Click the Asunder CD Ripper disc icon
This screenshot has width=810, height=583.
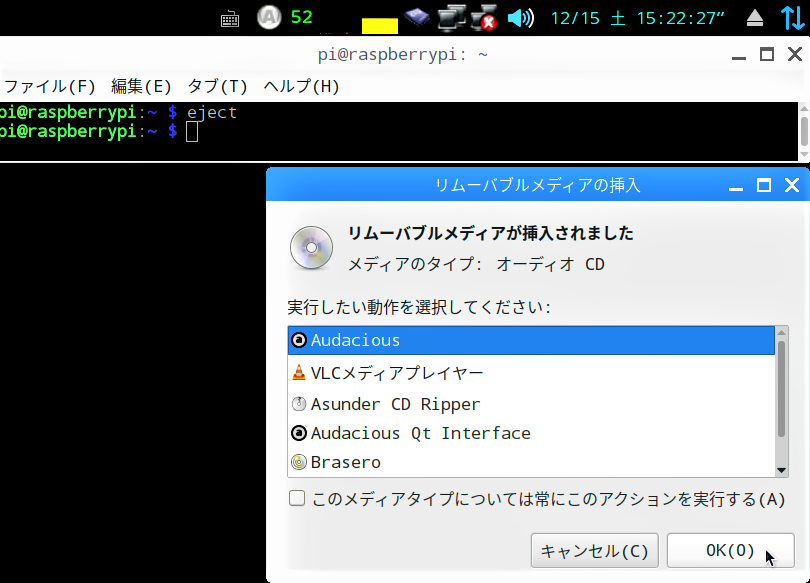click(x=299, y=404)
